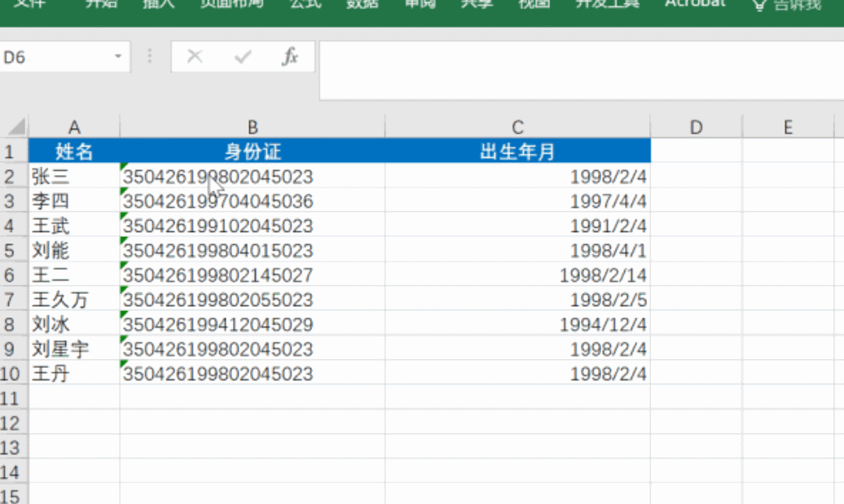This screenshot has height=504, width=844.
Task: Select the cell containing 李四
Action: click(74, 201)
